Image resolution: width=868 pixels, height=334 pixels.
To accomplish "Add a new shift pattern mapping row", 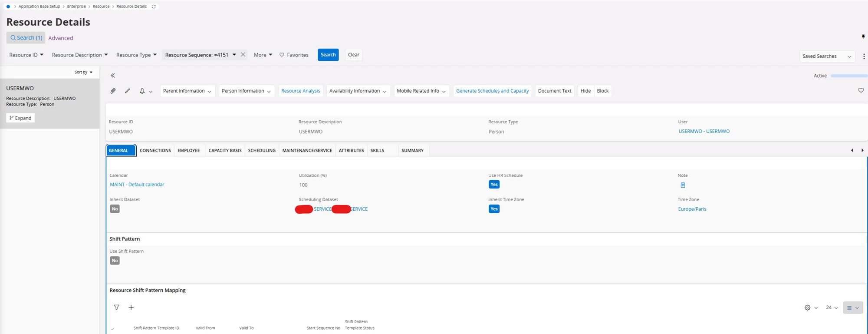I will (x=131, y=308).
